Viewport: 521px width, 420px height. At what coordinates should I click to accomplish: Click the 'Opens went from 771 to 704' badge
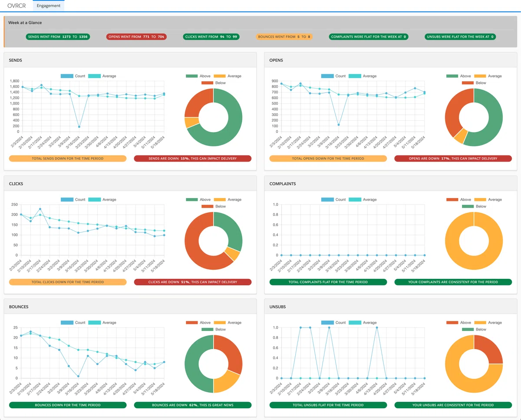coord(136,37)
